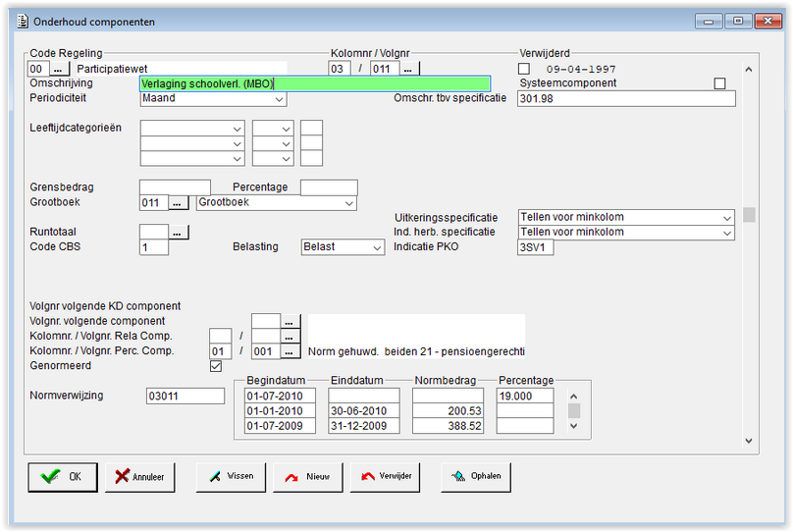Viewport: 793px width, 532px height.
Task: Close the Onderhoud componenten window
Action: point(767,21)
